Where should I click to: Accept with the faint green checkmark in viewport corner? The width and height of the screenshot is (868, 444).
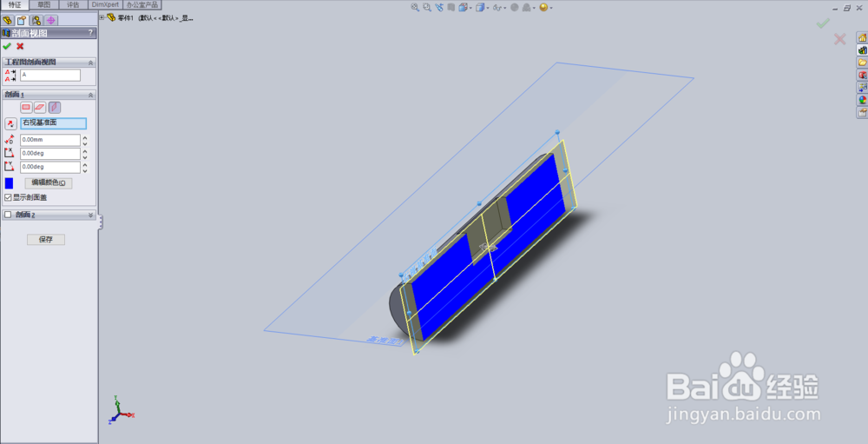pyautogui.click(x=823, y=23)
